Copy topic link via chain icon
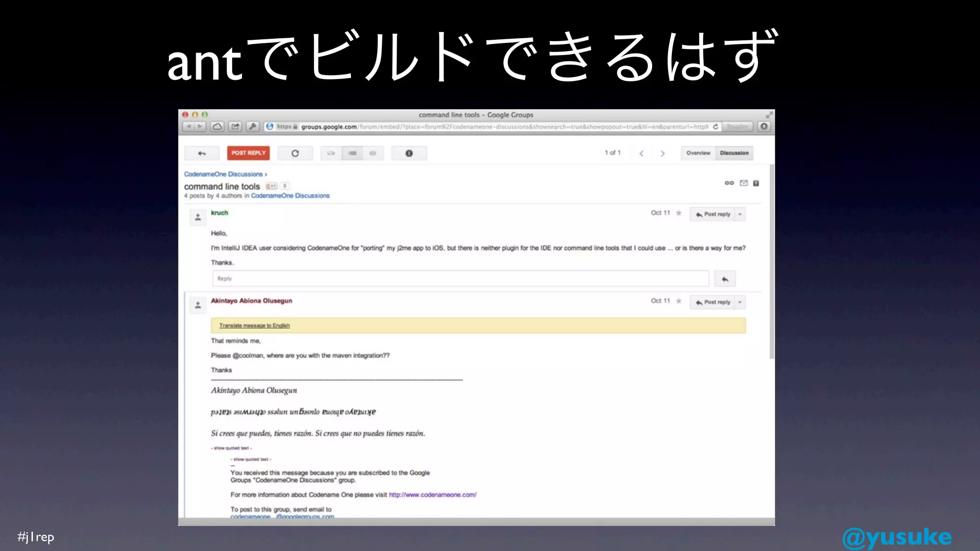 [729, 183]
